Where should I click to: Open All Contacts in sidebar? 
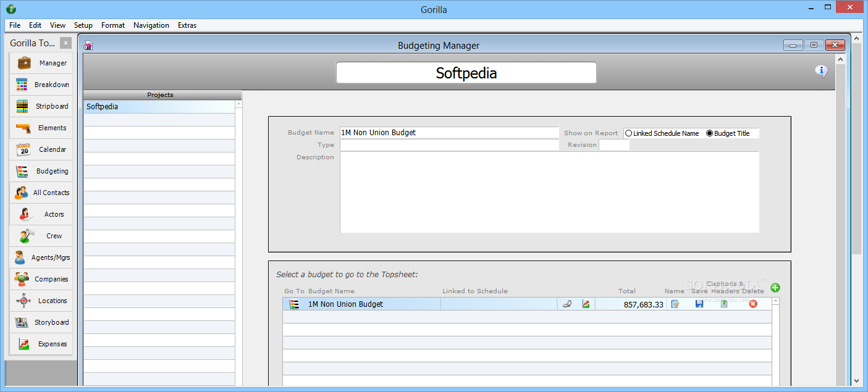[41, 193]
